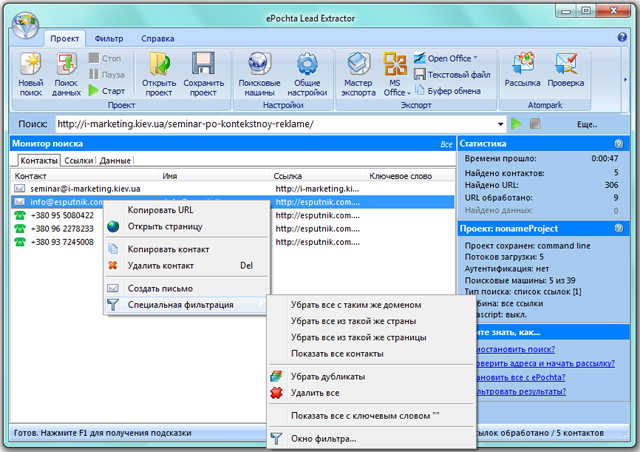The width and height of the screenshot is (640, 452).
Task: Click the Стоп button in the ribbon
Action: (105, 58)
